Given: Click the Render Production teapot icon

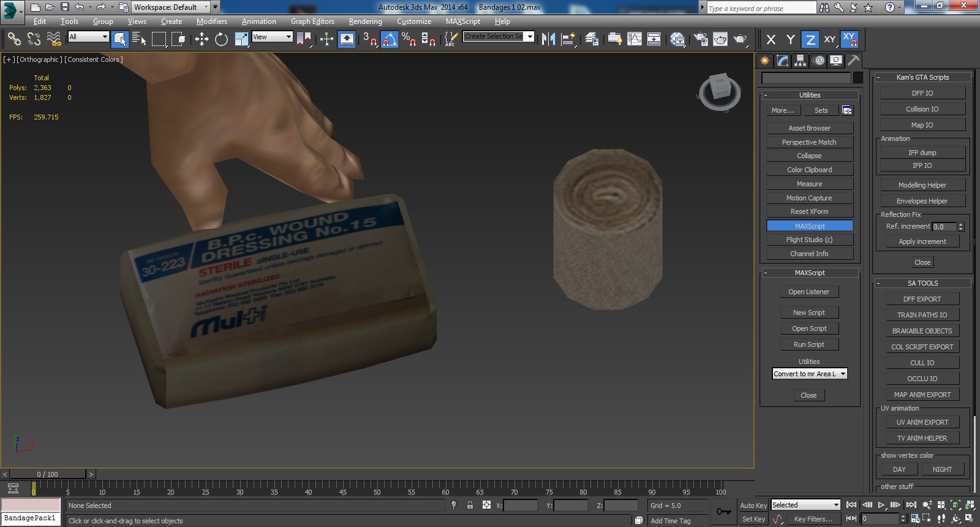Looking at the screenshot, I should [x=740, y=39].
